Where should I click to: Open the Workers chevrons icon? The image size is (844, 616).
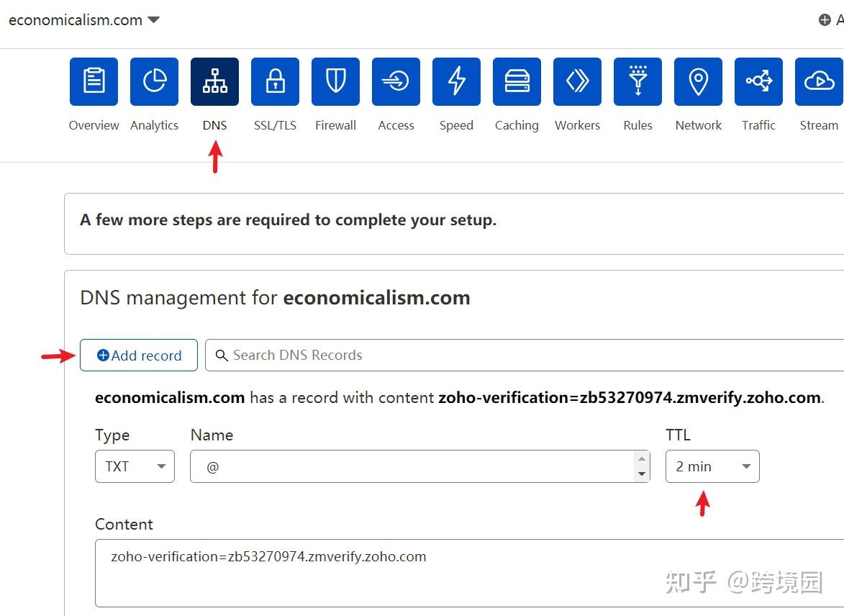click(578, 81)
